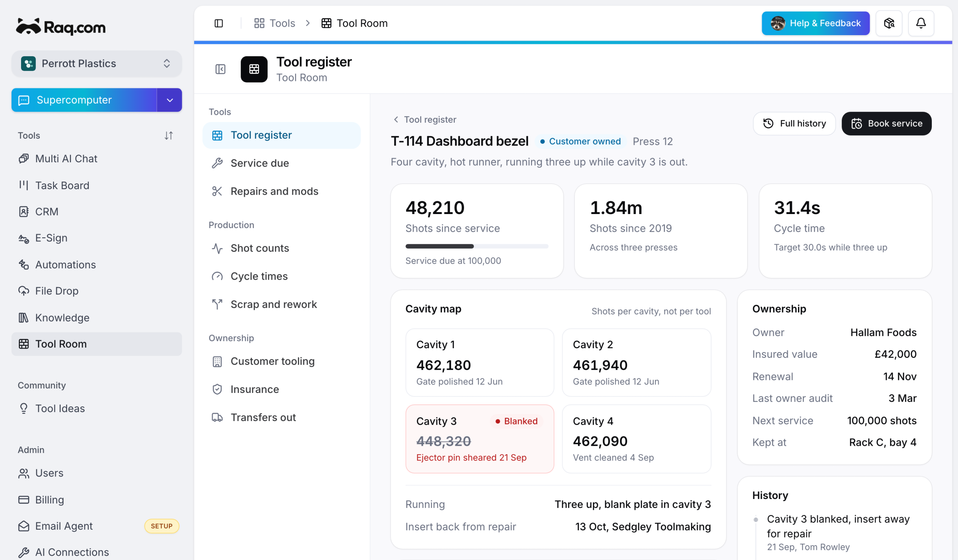Expand the Supercomputer dropdown arrow
Viewport: 958px width, 560px height.
pyautogui.click(x=170, y=100)
